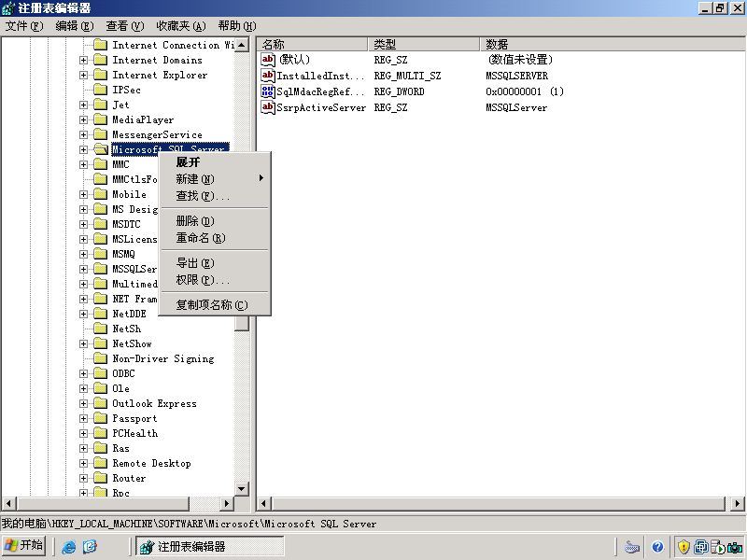Expand the Microsoft SQL Server key
747x560 pixels.
(83, 149)
